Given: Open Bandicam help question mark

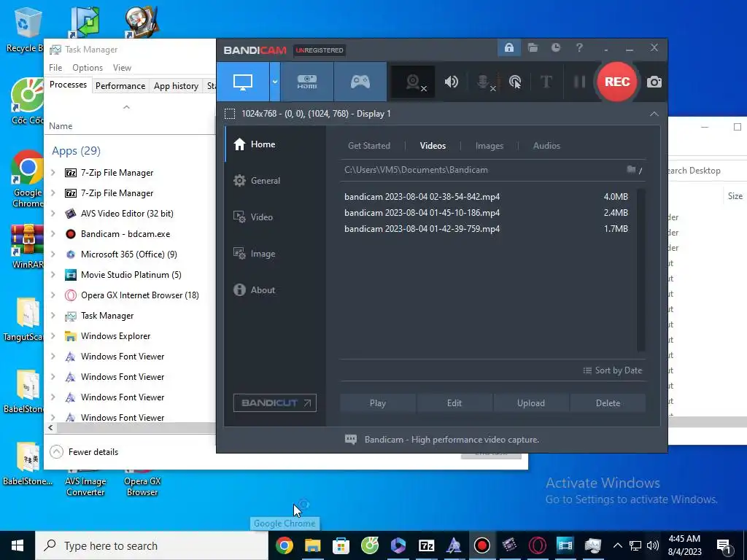Looking at the screenshot, I should click(x=578, y=47).
